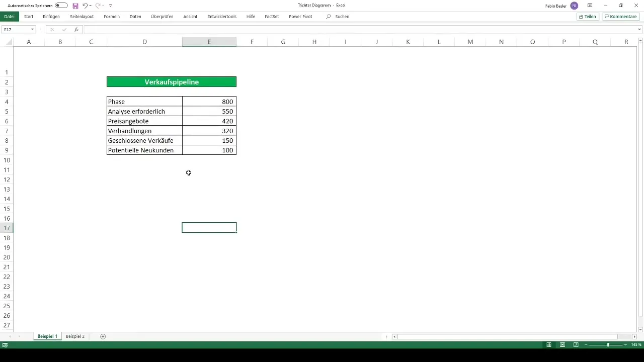Click the Insert Function fx icon
Viewport: 644px width, 362px height.
pyautogui.click(x=76, y=30)
